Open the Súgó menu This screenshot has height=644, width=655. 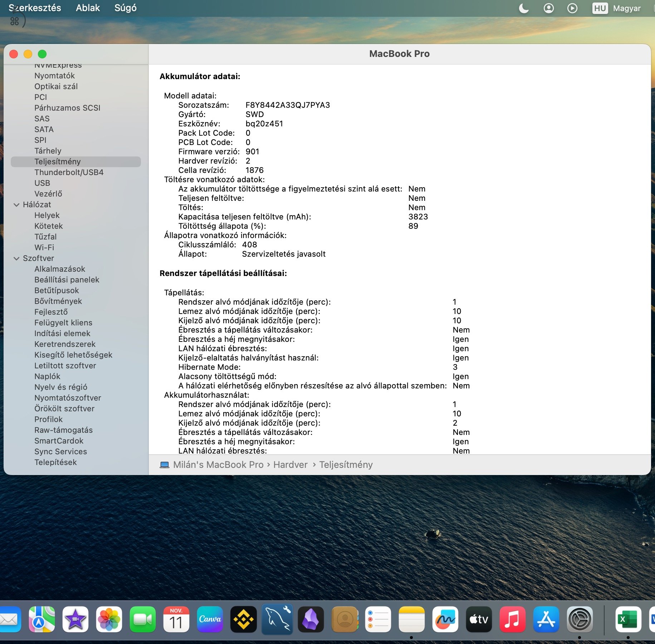pyautogui.click(x=126, y=8)
